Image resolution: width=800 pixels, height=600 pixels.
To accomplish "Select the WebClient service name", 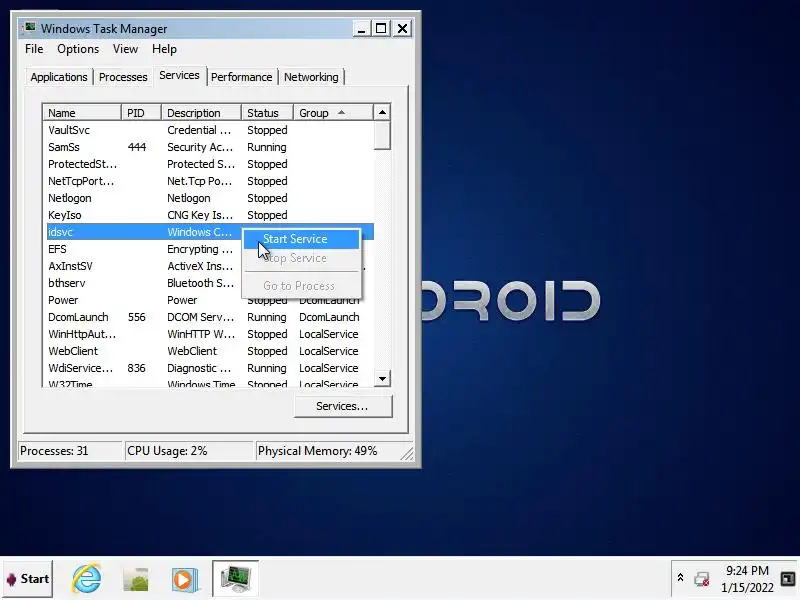I will (x=73, y=351).
